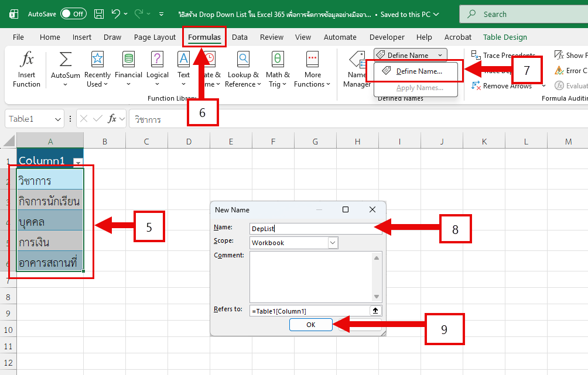The width and height of the screenshot is (588, 375).
Task: Click the Comment text area
Action: point(311,277)
